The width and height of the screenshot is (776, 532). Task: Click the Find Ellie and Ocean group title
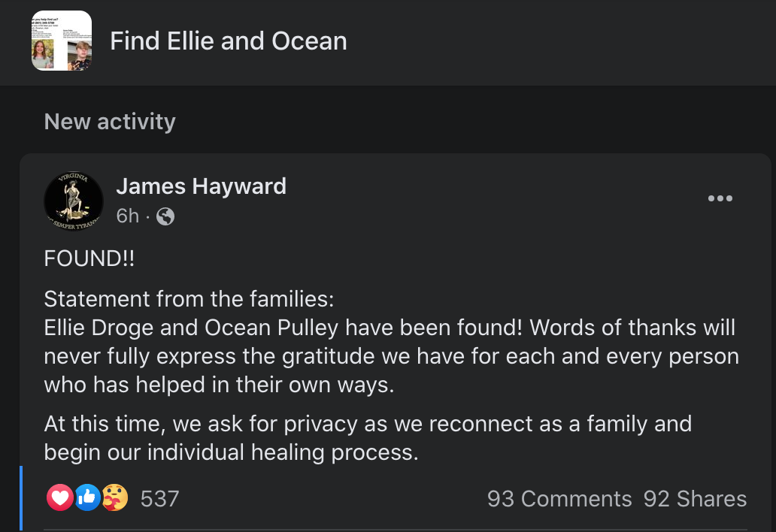pos(229,41)
